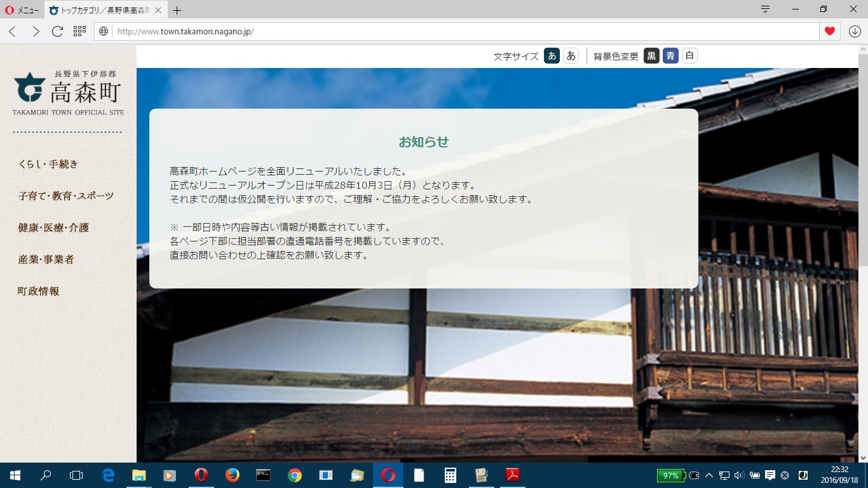Open the 子育て・教育・スポーツ menu
Screen dimensions: 868x488
[66, 196]
